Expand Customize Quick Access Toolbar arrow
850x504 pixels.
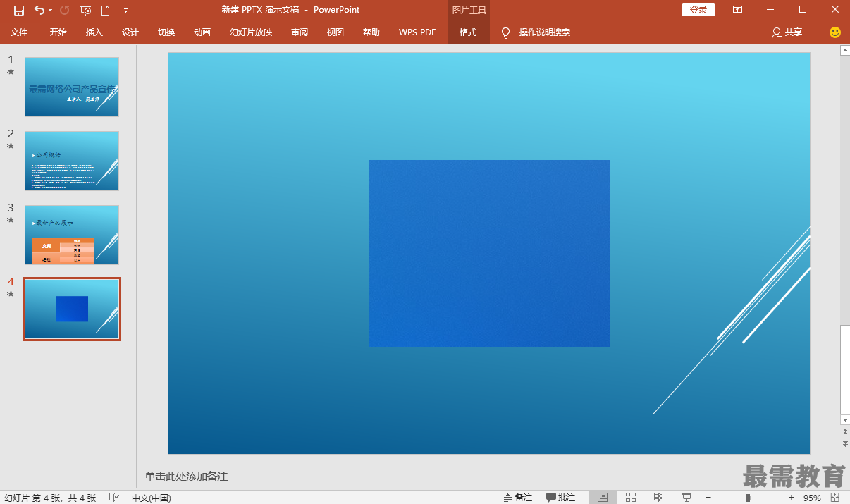click(x=125, y=11)
